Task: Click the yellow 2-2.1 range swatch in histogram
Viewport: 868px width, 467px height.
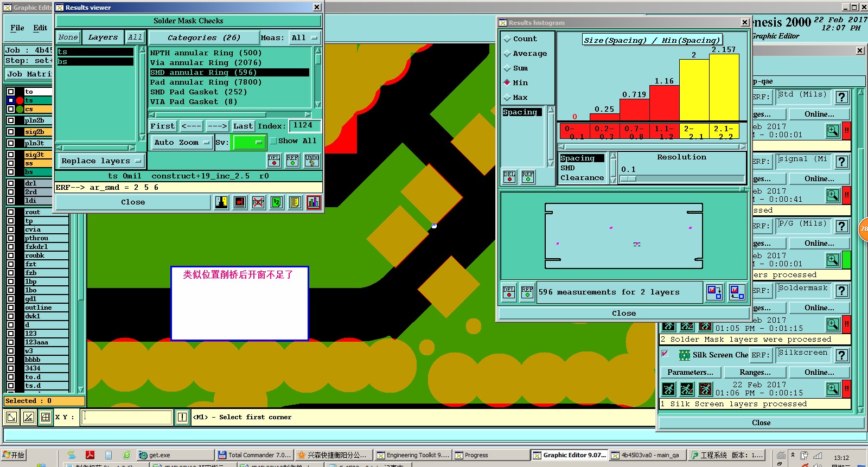Action: [x=694, y=132]
